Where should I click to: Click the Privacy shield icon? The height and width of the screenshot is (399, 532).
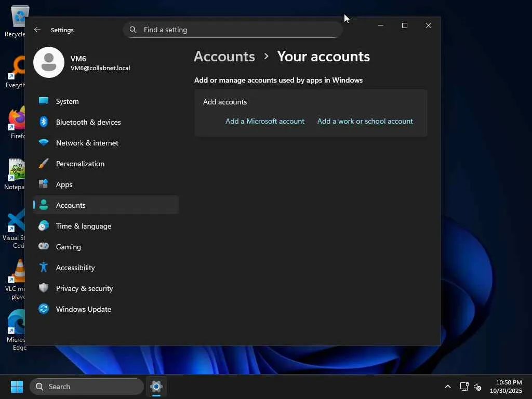tap(44, 288)
